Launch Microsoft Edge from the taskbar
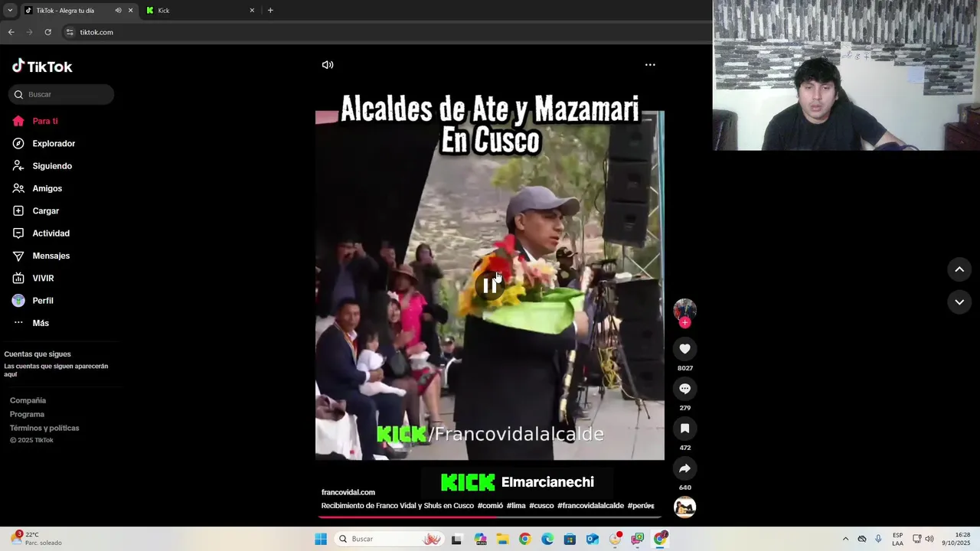Screen dimensions: 980x551 tap(547, 539)
